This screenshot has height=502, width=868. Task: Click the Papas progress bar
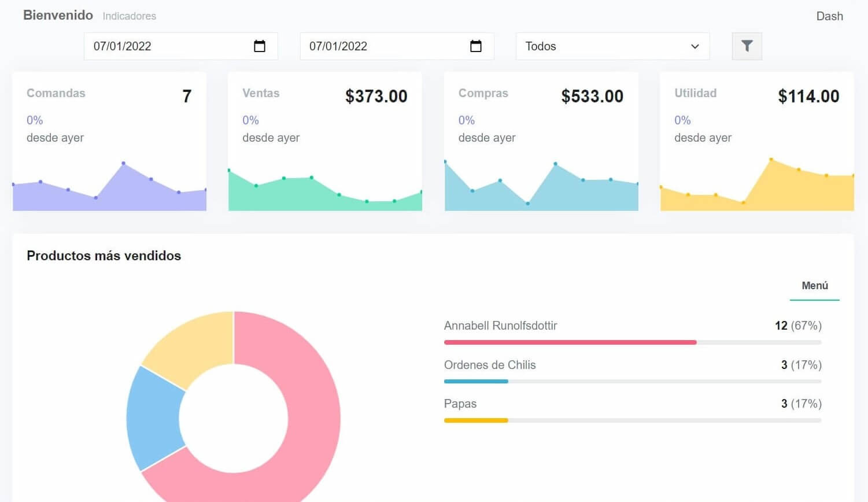coord(633,420)
